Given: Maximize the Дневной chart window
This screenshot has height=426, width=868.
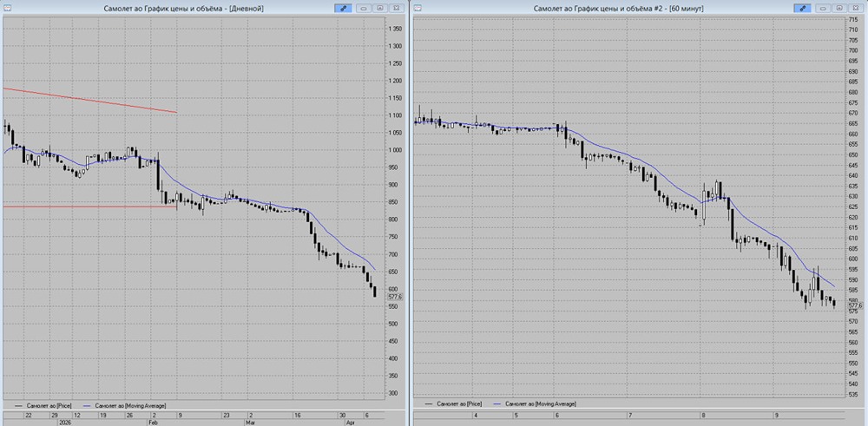Looking at the screenshot, I should [380, 9].
